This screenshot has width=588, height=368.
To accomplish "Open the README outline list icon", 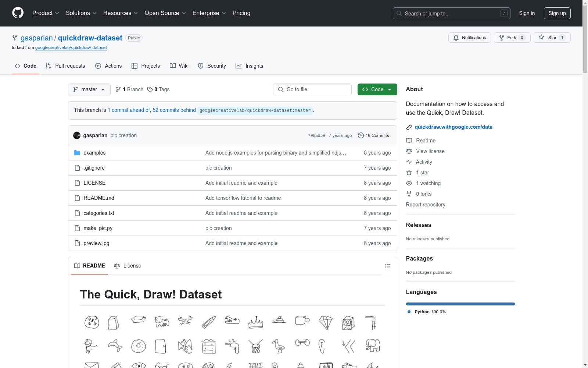I will [x=388, y=266].
